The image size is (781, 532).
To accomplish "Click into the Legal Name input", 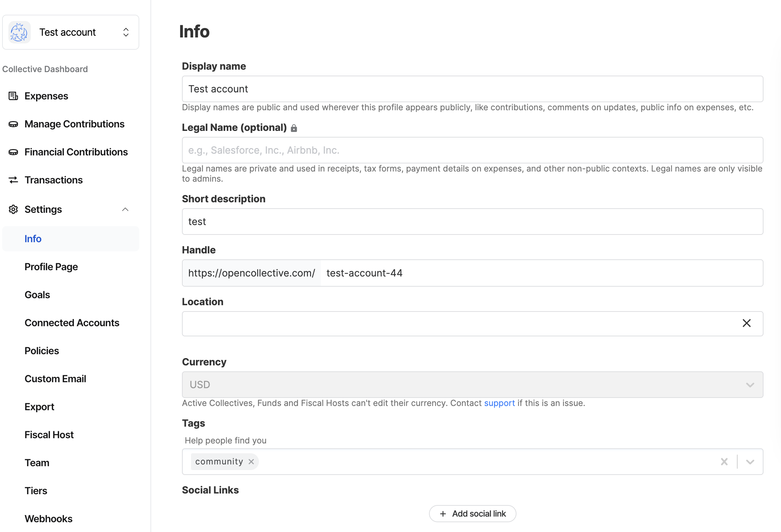I will 472,150.
